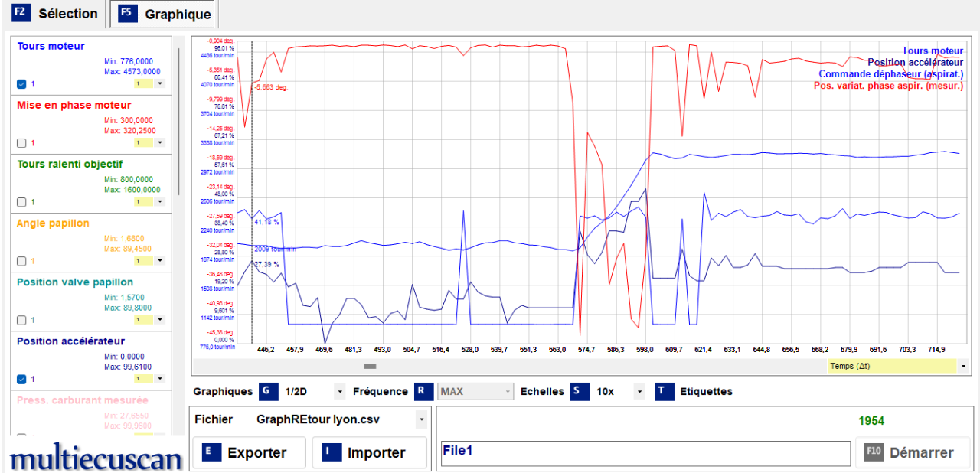Screen dimensions: 980x473
Task: Click the I icon on the Importer button
Action: (x=332, y=452)
